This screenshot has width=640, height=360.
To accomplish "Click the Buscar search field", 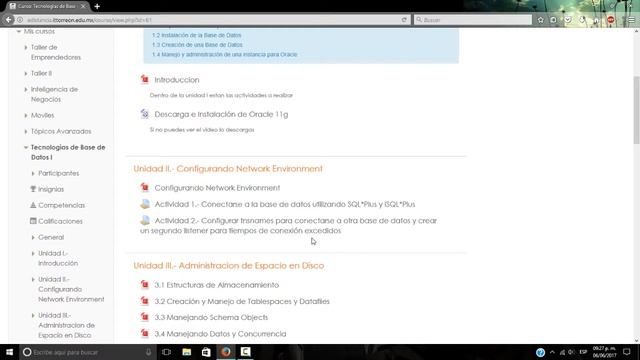I will click(473, 20).
